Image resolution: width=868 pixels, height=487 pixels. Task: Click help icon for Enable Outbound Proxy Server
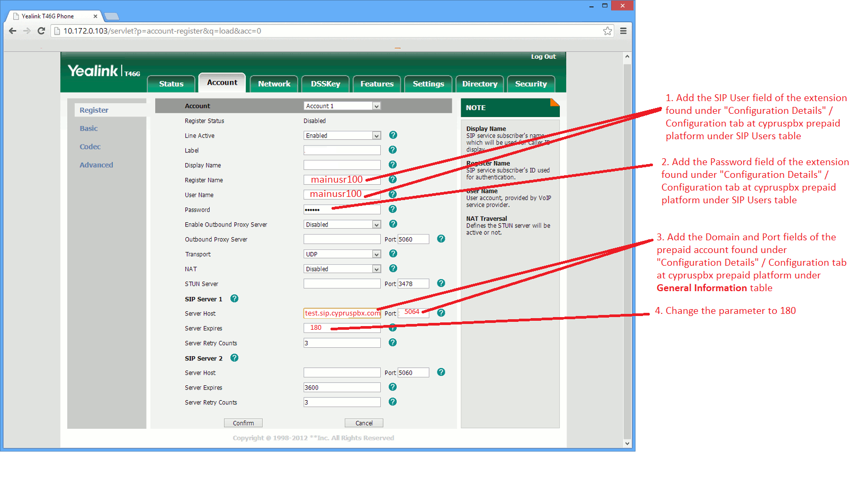click(393, 224)
